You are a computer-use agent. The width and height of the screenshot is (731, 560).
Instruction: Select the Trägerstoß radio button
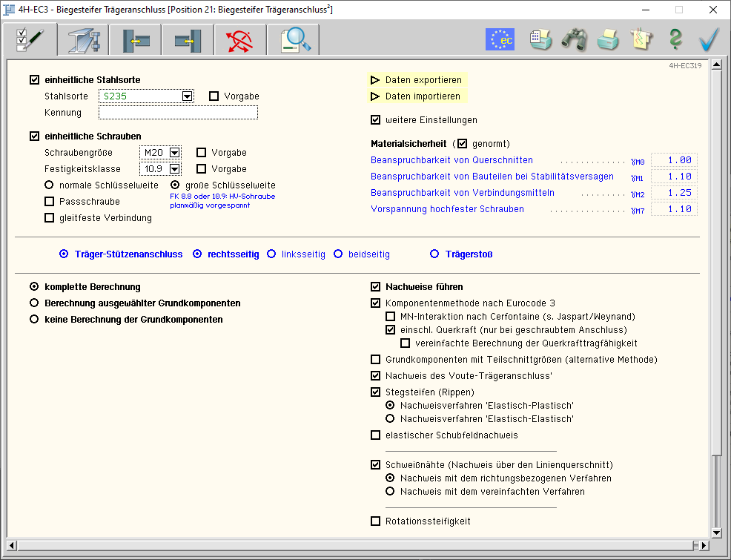435,254
